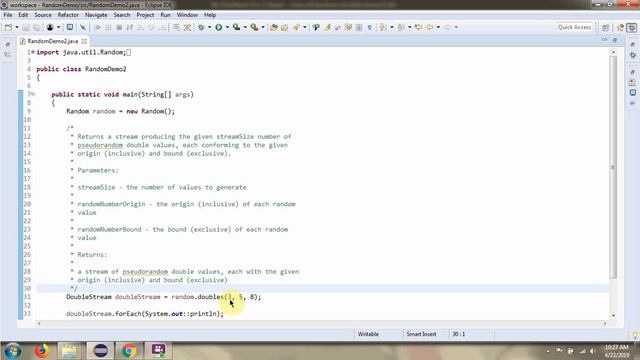Select the RandomDemo2.java editor tab
Viewport: 640px width, 360px height.
53,41
